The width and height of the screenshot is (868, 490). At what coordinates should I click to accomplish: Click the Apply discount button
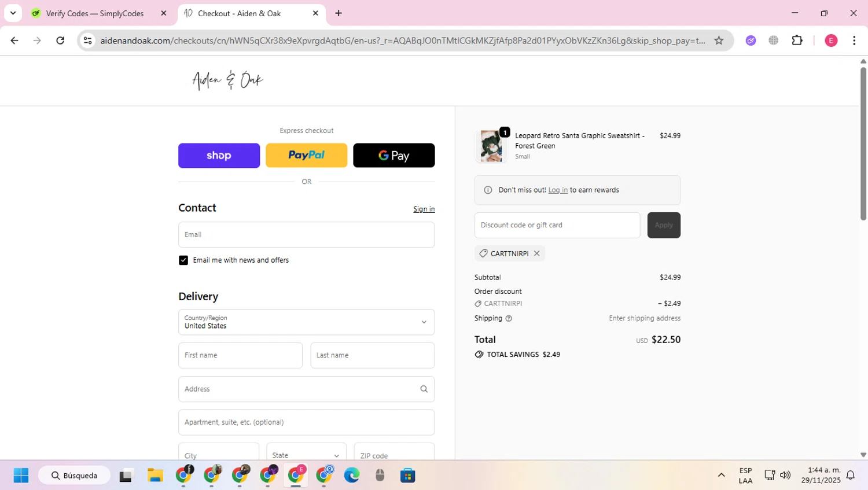(664, 225)
